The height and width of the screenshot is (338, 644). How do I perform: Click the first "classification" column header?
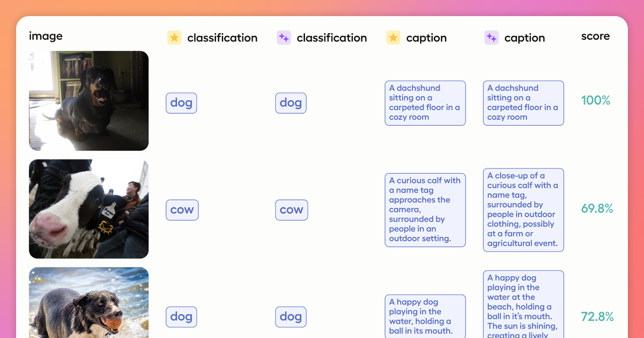pos(222,37)
